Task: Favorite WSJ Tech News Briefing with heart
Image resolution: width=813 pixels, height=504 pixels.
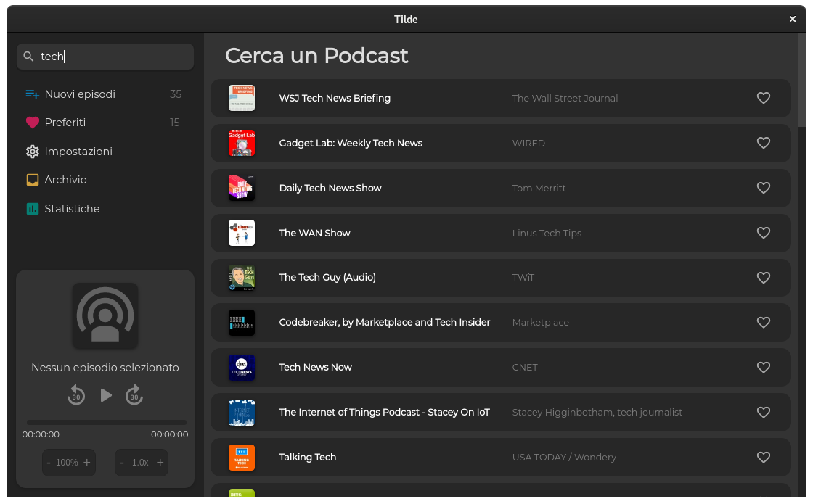Action: tap(763, 98)
